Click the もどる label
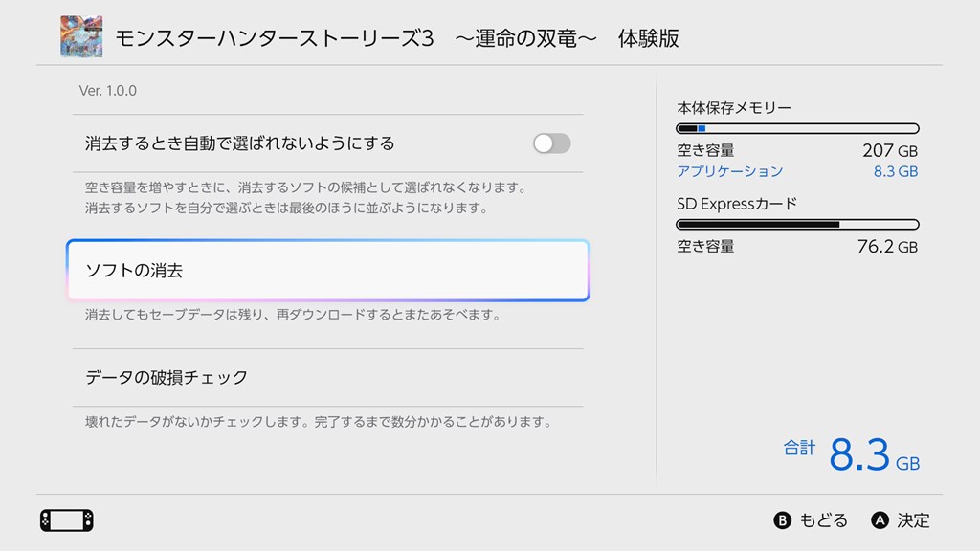This screenshot has height=551, width=980. tap(823, 520)
